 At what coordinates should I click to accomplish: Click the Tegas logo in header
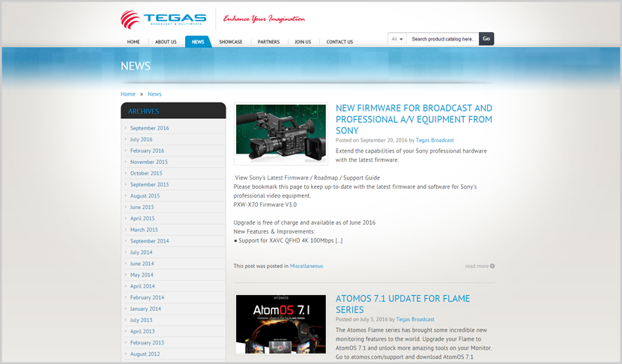163,19
